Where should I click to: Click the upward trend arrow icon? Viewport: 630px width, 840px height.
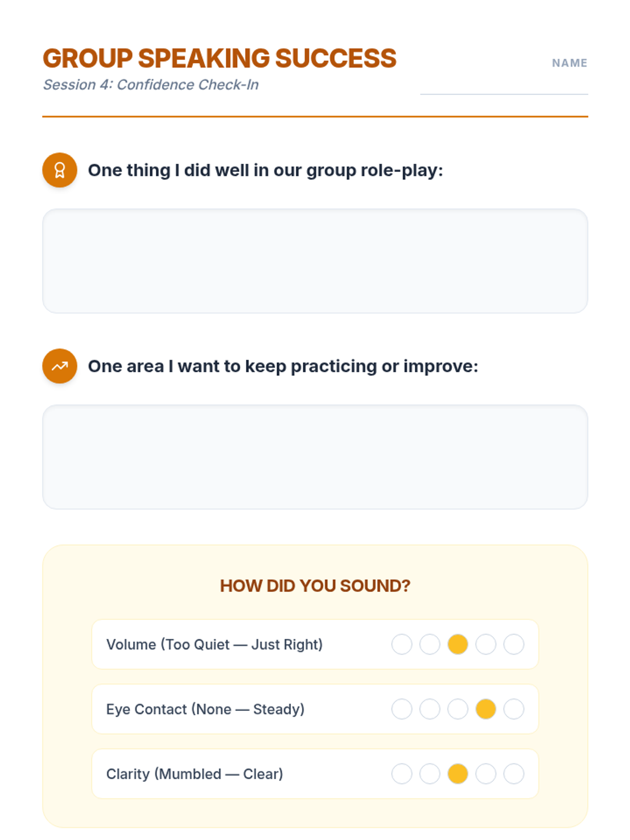[60, 366]
